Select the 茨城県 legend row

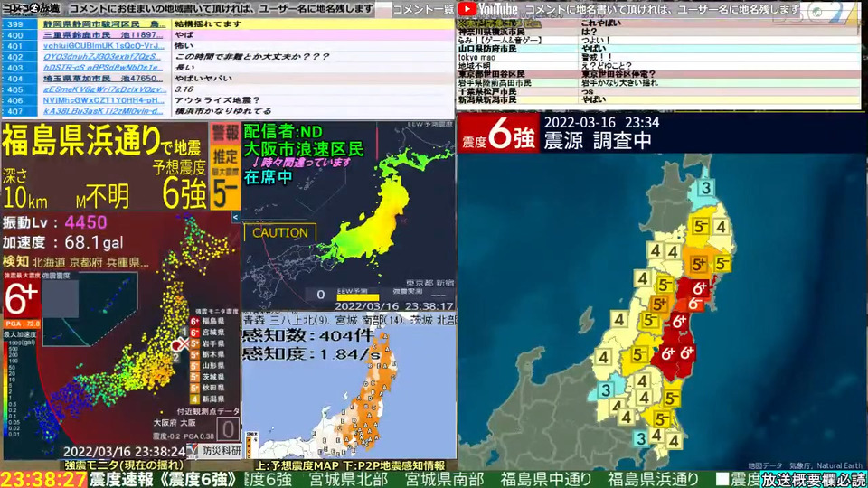tap(209, 376)
